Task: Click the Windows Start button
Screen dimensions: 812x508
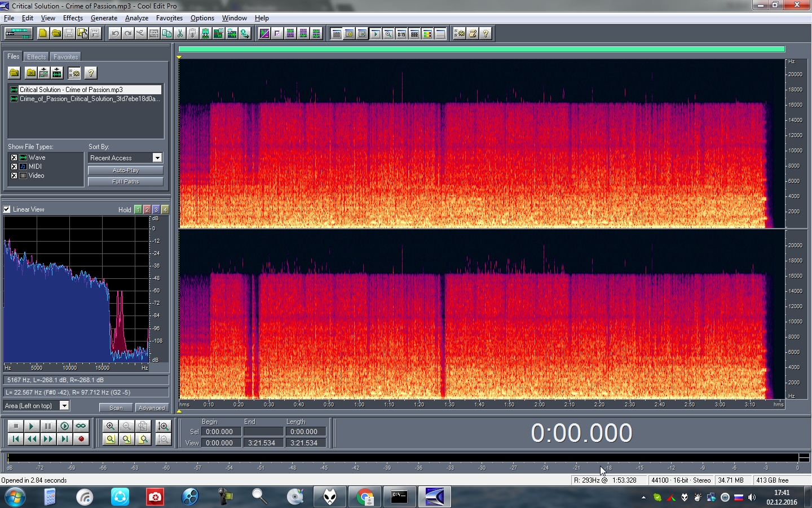Action: (x=15, y=497)
